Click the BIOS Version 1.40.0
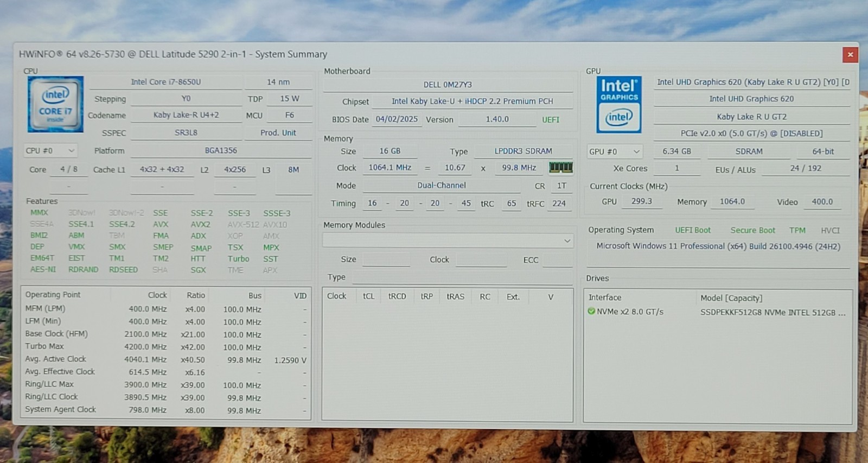The image size is (868, 463). (x=497, y=119)
